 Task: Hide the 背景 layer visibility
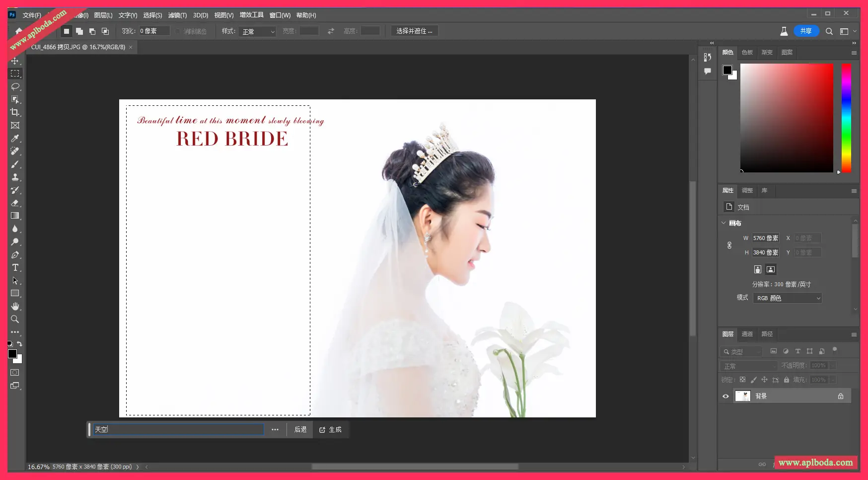pos(725,396)
